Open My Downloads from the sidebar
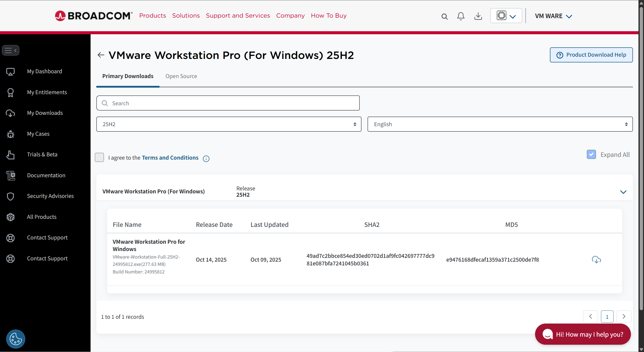Viewport: 644px width, 352px height. (x=45, y=113)
